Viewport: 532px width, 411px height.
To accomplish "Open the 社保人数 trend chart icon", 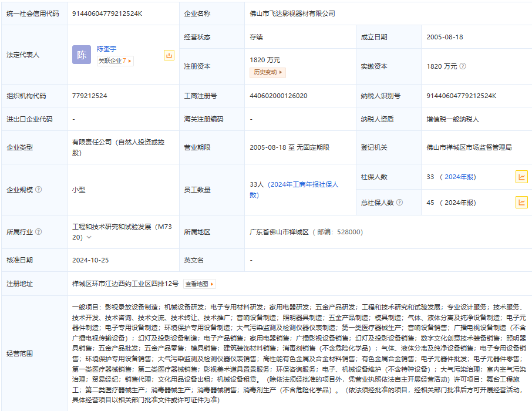I will click(x=521, y=177).
